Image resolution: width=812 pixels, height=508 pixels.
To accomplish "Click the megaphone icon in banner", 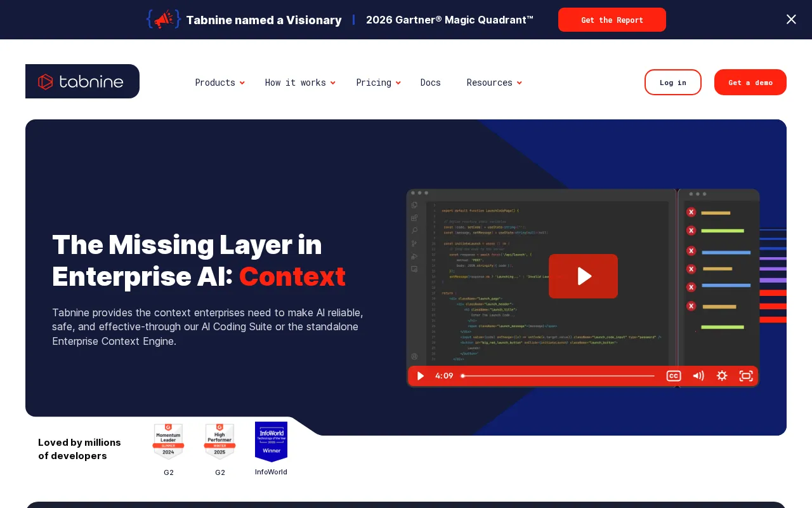I will tap(164, 19).
